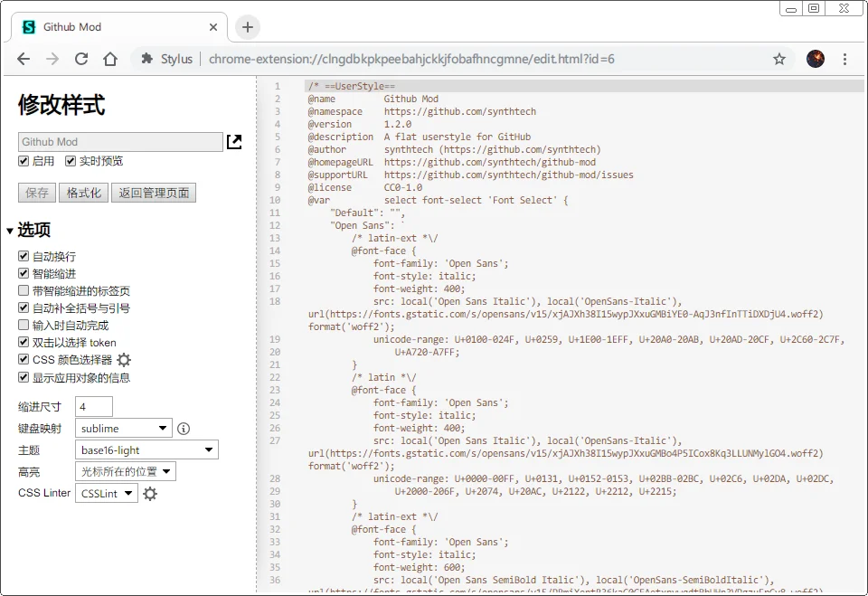Open CSS color picker settings gear
868x596 pixels.
tap(124, 360)
